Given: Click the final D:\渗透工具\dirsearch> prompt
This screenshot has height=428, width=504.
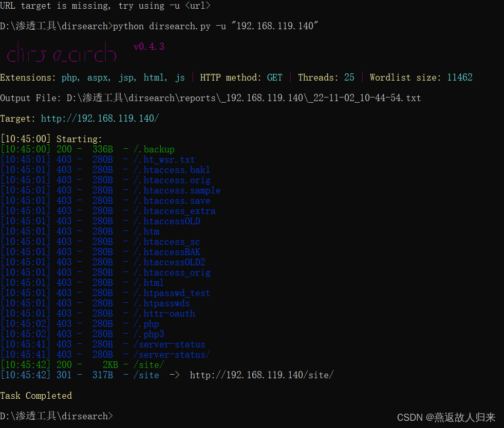Looking at the screenshot, I should 56,416.
